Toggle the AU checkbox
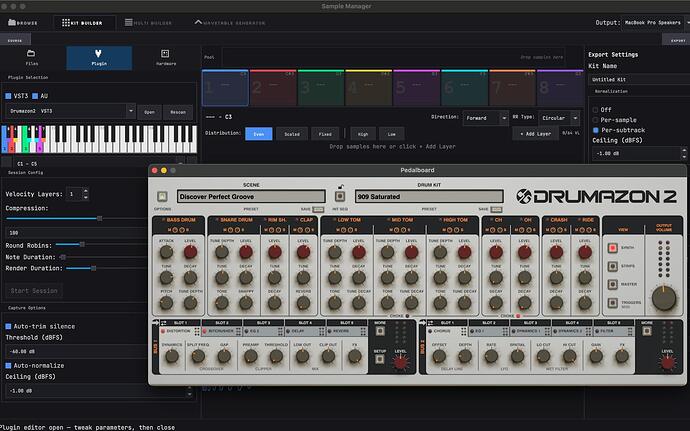This screenshot has height=431, width=690. pos(35,96)
